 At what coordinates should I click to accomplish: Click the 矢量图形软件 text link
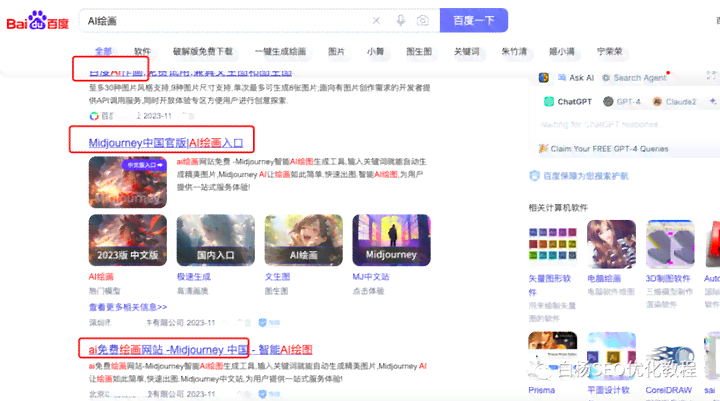click(x=550, y=285)
